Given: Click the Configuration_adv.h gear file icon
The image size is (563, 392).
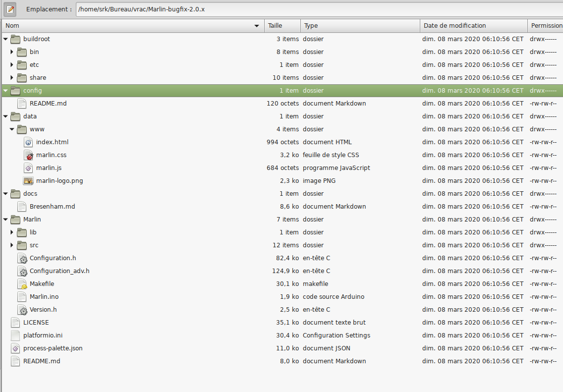Looking at the screenshot, I should click(x=22, y=271).
